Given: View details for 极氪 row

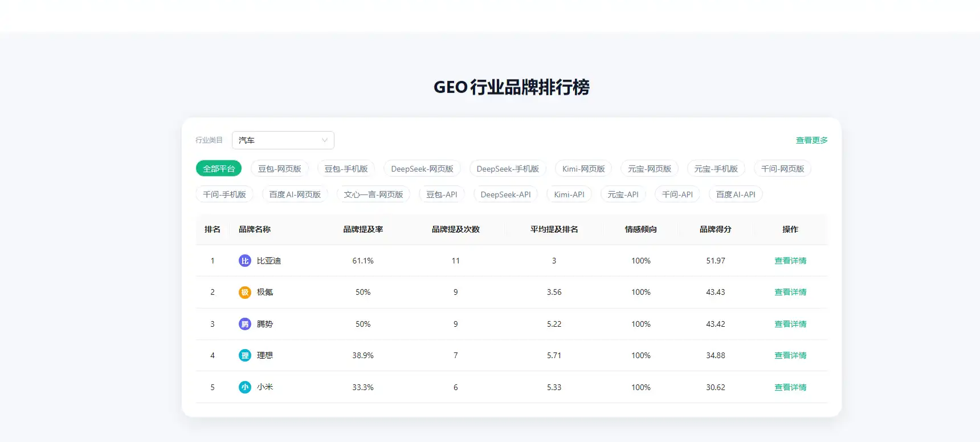Looking at the screenshot, I should 790,292.
